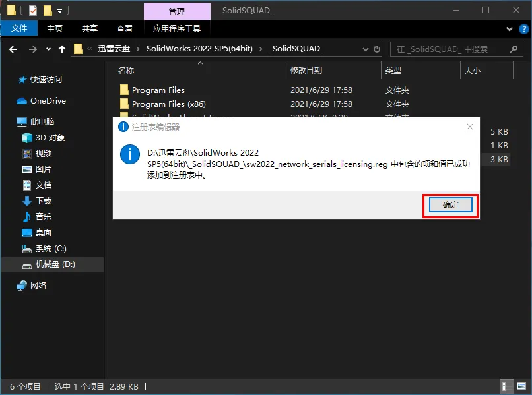Open the quick access toolbar customize dropdown
Screen dimensions: 532x395
pos(59,11)
